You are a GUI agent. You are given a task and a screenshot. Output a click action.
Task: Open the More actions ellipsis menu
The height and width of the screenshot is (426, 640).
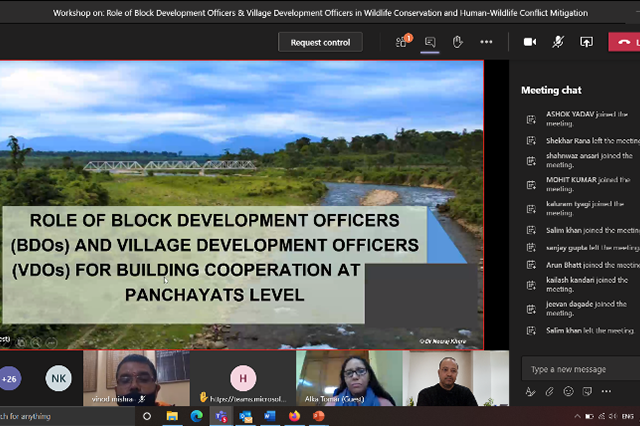click(x=486, y=42)
